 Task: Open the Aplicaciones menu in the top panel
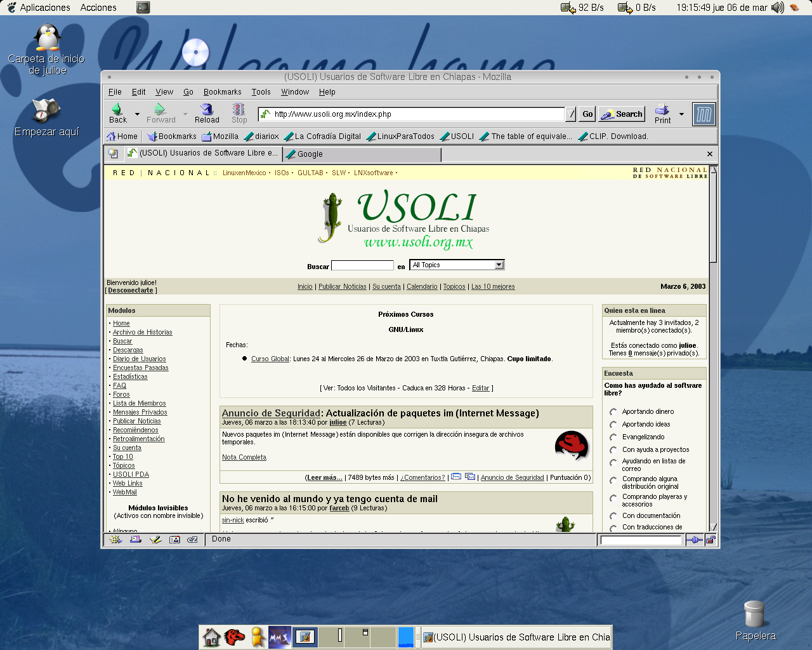[38, 8]
